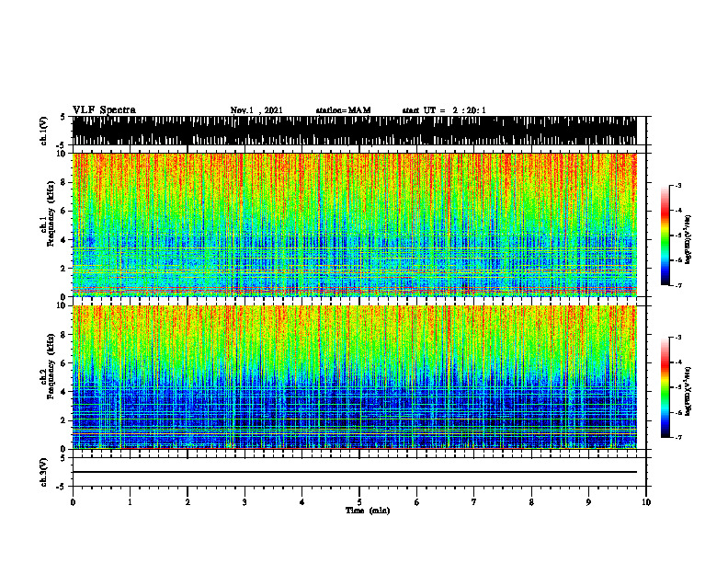Image resolution: width=728 pixels, height=563 pixels.
Task: Click the time axis tick label "10"
Action: [646, 502]
